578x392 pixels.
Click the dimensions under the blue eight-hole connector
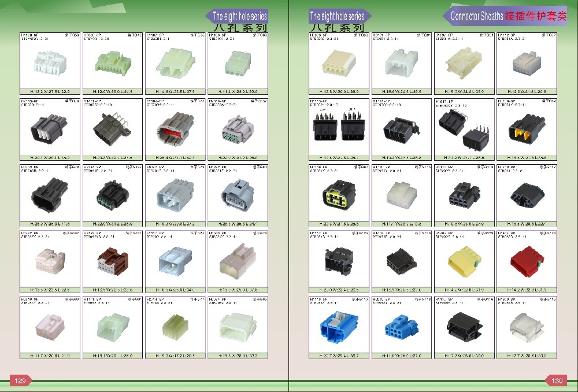point(402,356)
